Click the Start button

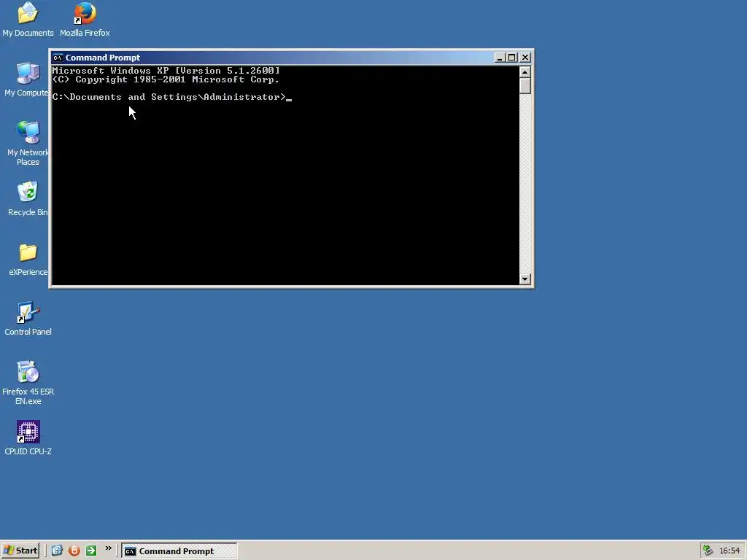click(20, 551)
